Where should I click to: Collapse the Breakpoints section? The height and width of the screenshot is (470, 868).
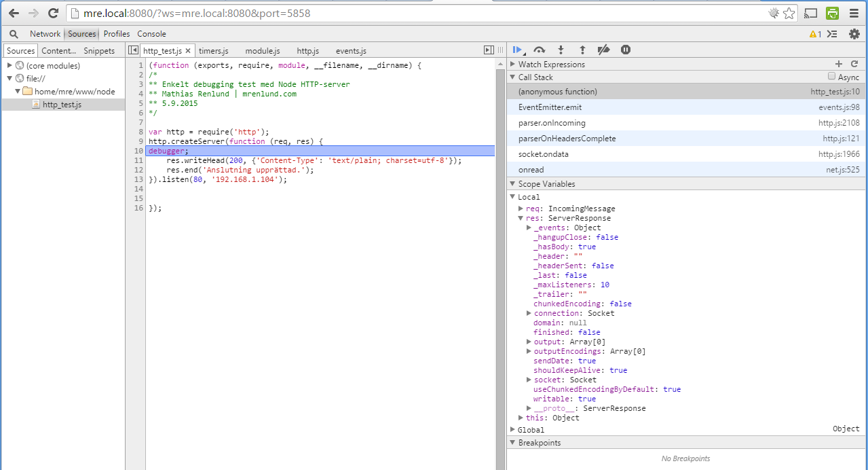[x=512, y=443]
